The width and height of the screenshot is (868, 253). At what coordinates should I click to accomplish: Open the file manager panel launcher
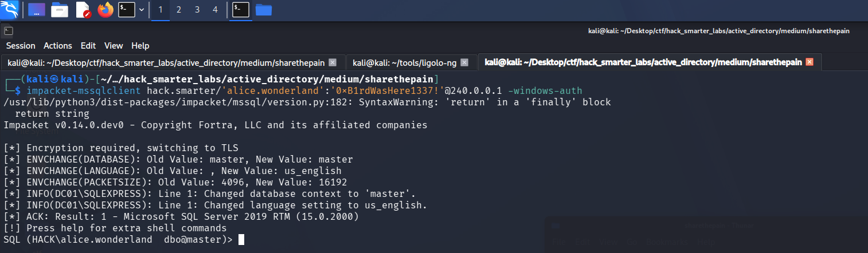pyautogui.click(x=60, y=10)
